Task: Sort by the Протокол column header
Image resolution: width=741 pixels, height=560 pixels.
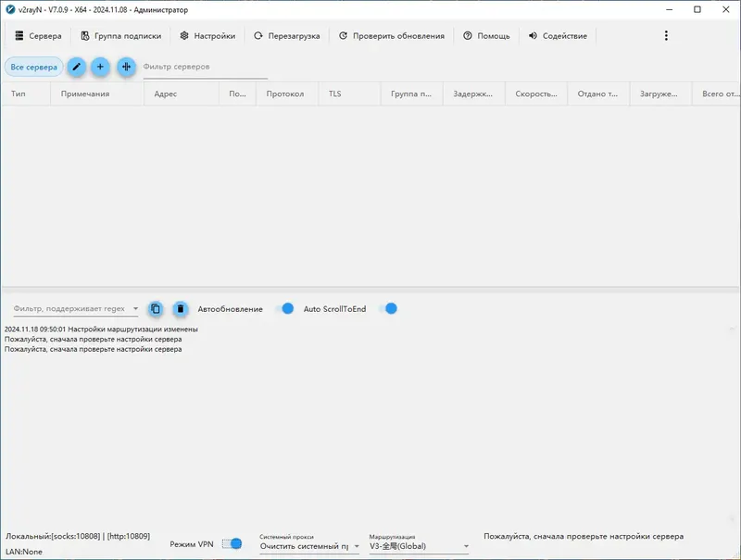Action: click(x=287, y=94)
